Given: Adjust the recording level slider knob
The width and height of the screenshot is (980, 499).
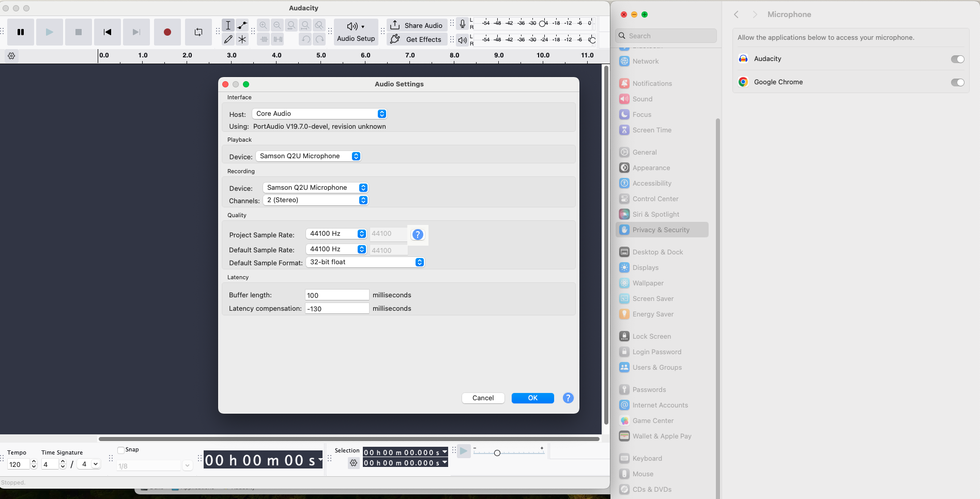Looking at the screenshot, I should click(543, 23).
